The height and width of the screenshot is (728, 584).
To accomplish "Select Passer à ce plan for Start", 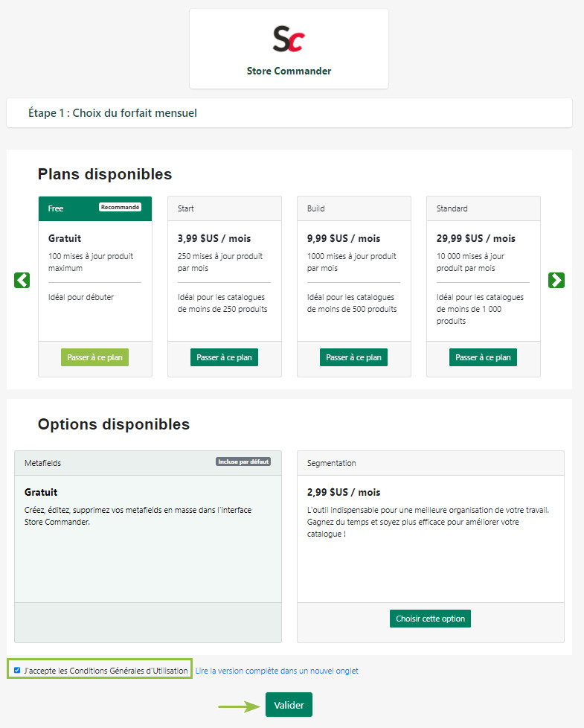I will pos(224,357).
